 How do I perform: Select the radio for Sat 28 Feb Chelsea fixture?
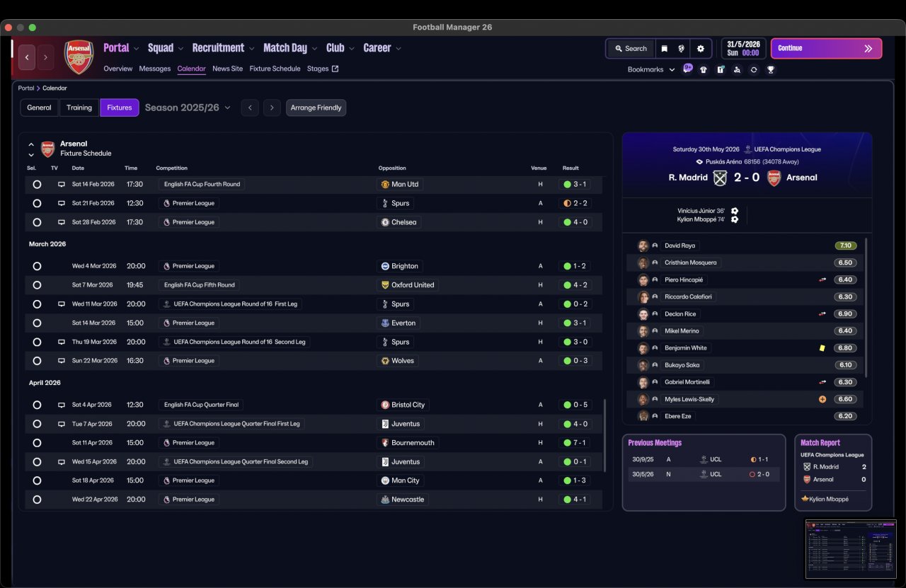pos(37,222)
